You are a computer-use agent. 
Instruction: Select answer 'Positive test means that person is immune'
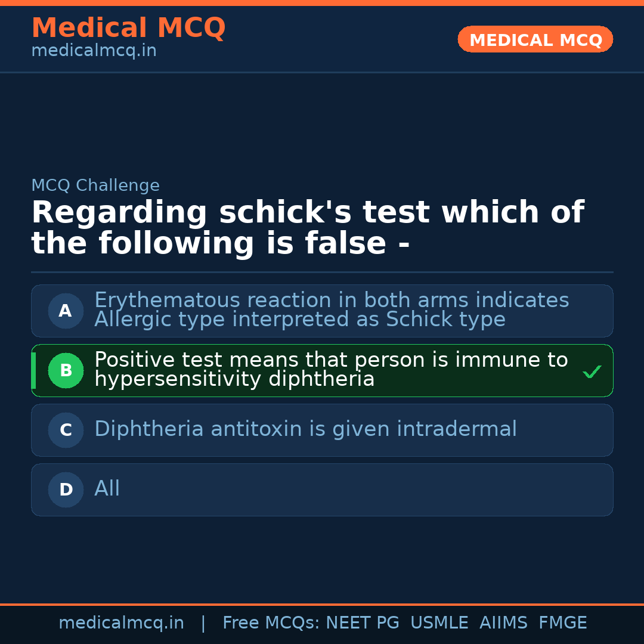click(x=331, y=369)
